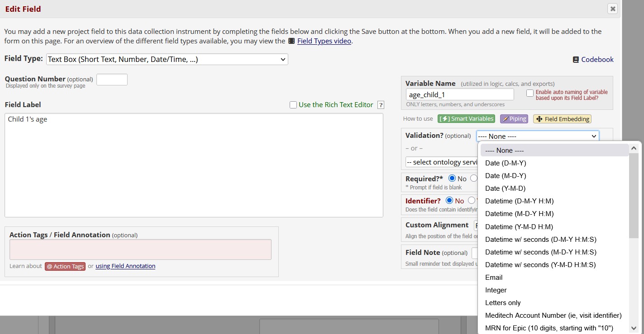Image resolution: width=644 pixels, height=334 pixels.
Task: Click the Action Tags badge
Action: (65, 266)
